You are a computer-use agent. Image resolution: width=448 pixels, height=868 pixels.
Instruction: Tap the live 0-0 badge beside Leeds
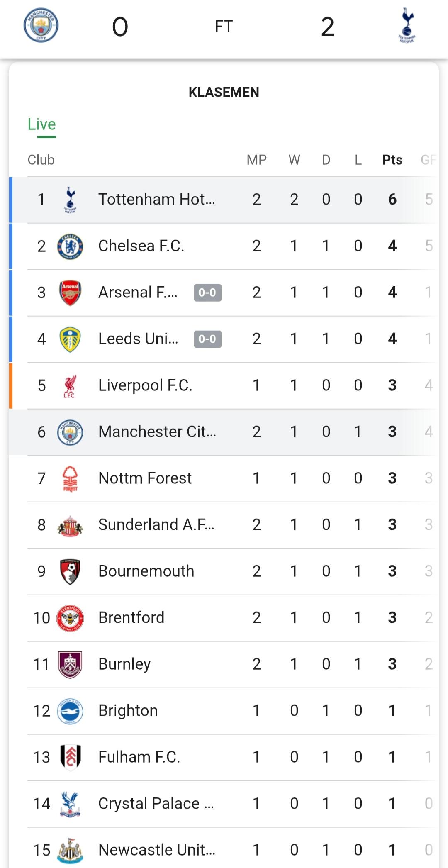(x=207, y=339)
